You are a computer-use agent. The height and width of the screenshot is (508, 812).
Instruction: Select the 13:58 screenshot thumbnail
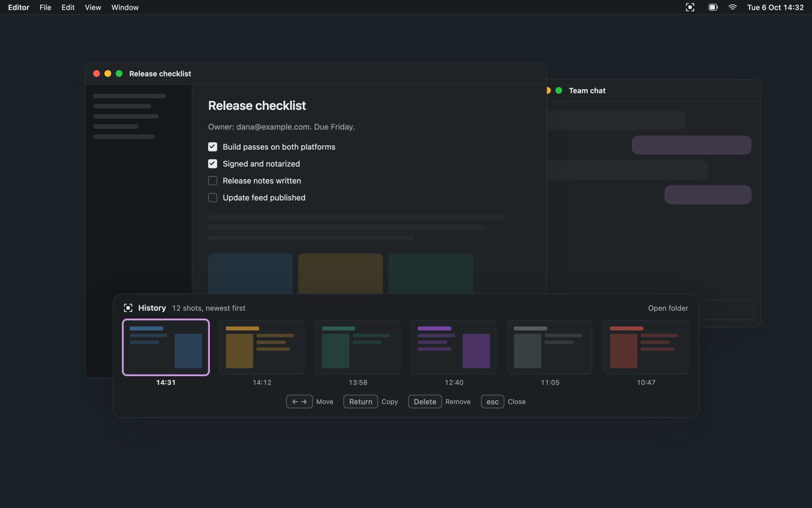pyautogui.click(x=358, y=347)
